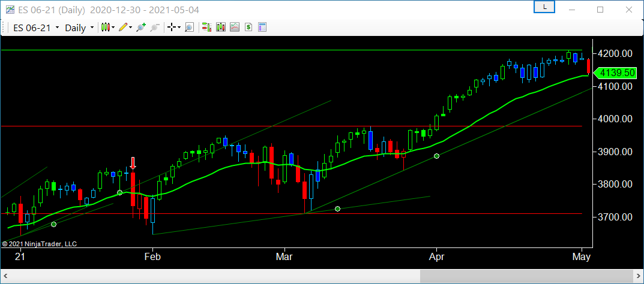Screen dimensions: 644x284
Task: Open the chart Properties icon
Action: point(262,28)
